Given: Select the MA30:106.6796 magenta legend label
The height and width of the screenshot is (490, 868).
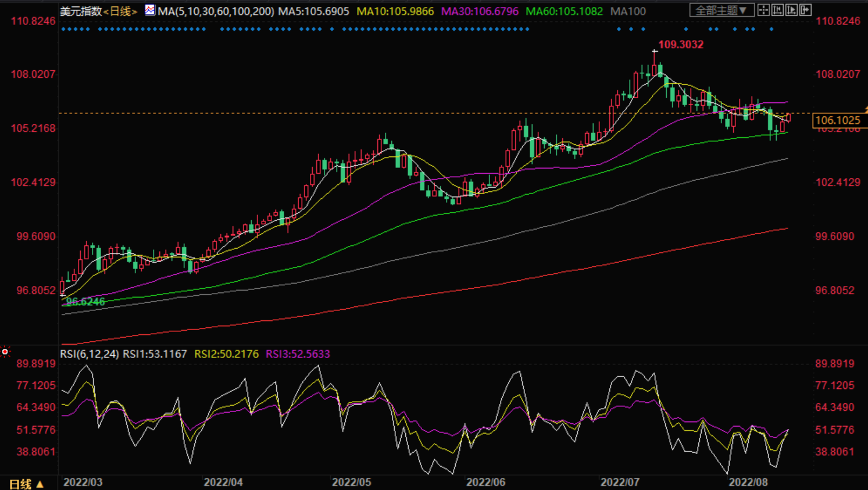Looking at the screenshot, I should tap(480, 11).
